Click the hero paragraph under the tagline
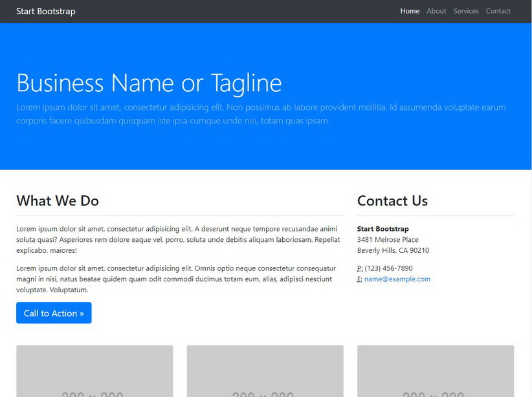Image resolution: width=532 pixels, height=397 pixels. (261, 114)
